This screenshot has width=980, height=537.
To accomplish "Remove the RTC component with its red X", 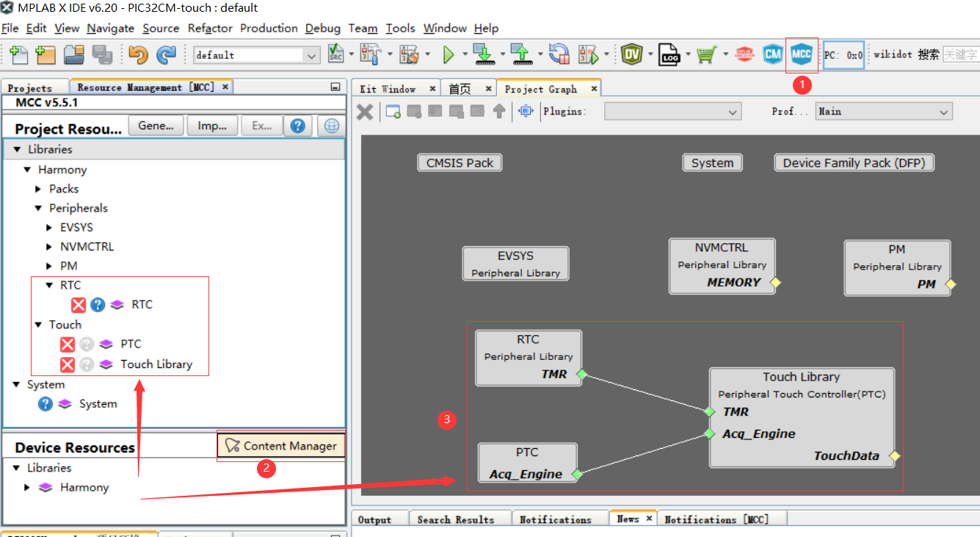I will point(79,305).
